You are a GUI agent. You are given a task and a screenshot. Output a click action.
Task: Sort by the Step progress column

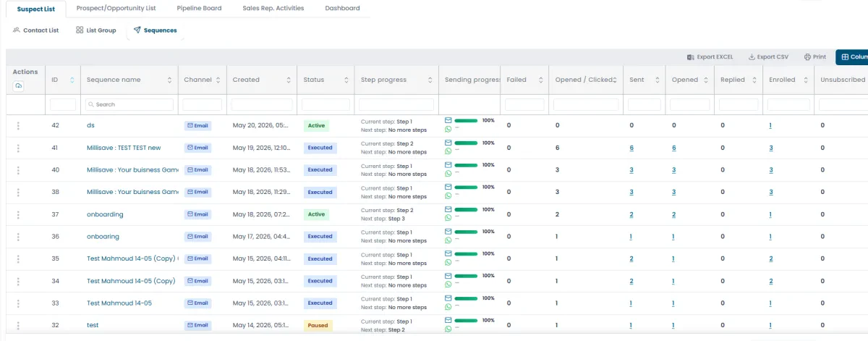(x=430, y=80)
